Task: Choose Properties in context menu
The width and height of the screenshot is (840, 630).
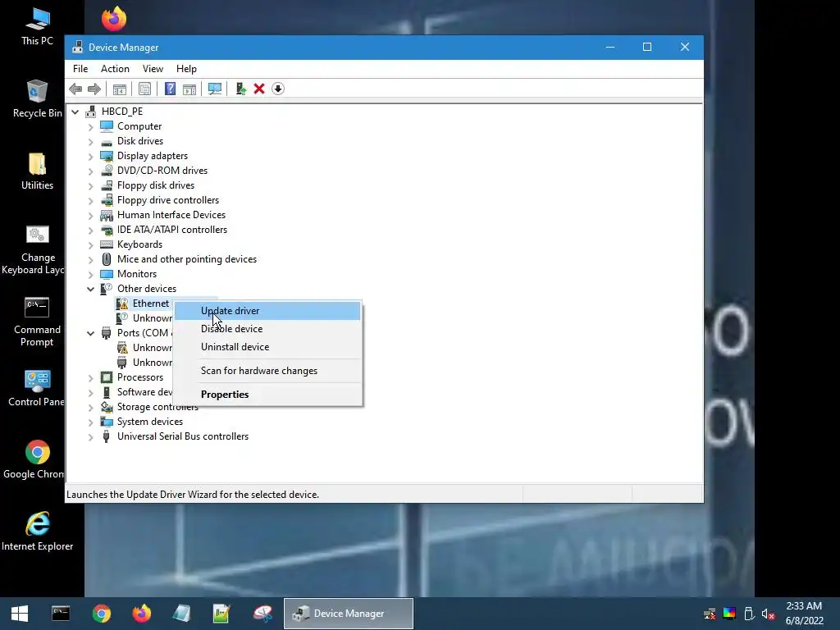Action: [x=268, y=395]
